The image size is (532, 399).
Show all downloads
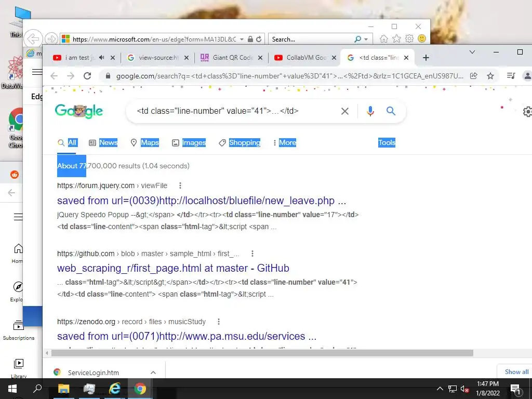point(516,372)
